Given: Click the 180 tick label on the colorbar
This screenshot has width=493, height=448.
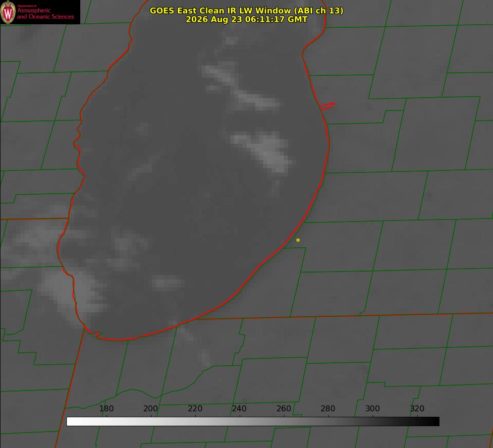Looking at the screenshot, I should 106,408.
